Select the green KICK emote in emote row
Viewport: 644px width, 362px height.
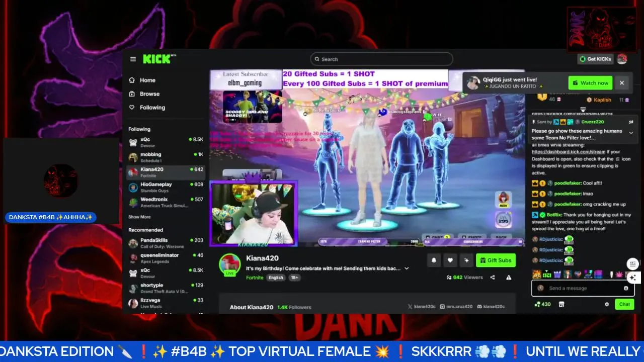[x=547, y=275]
